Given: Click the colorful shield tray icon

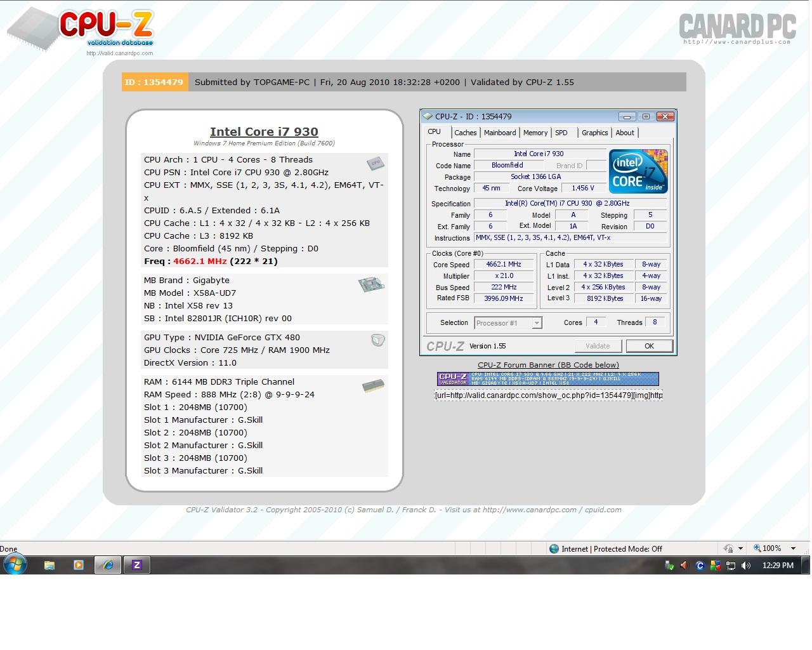Looking at the screenshot, I should [x=715, y=566].
